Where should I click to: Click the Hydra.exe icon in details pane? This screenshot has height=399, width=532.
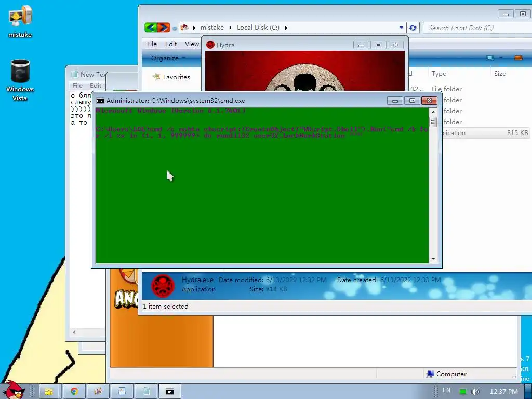(163, 286)
